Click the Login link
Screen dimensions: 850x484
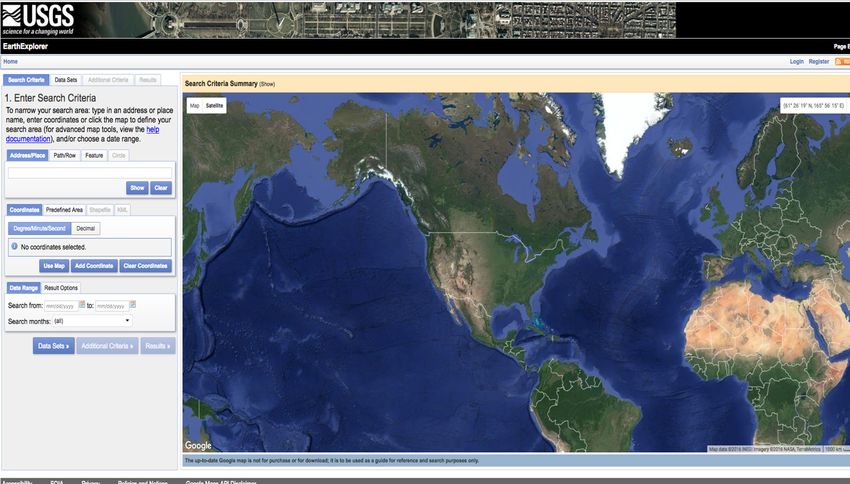pyautogui.click(x=796, y=61)
